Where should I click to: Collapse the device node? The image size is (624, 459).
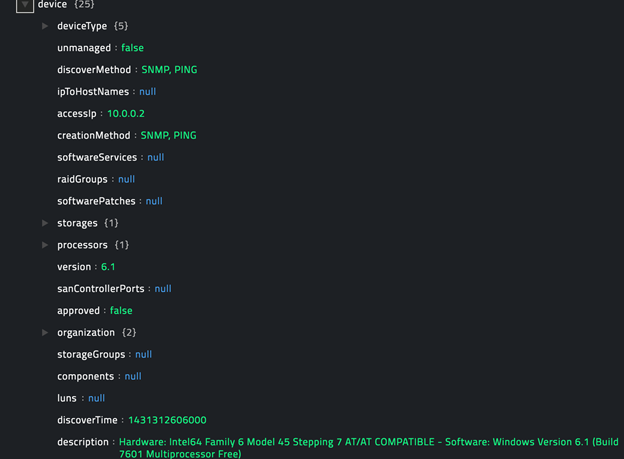(x=25, y=5)
